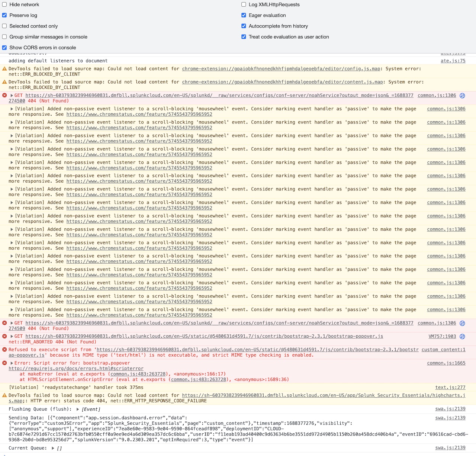
Task: Click error icon on bootstrap-popover GET 404
Action: [x=4, y=336]
